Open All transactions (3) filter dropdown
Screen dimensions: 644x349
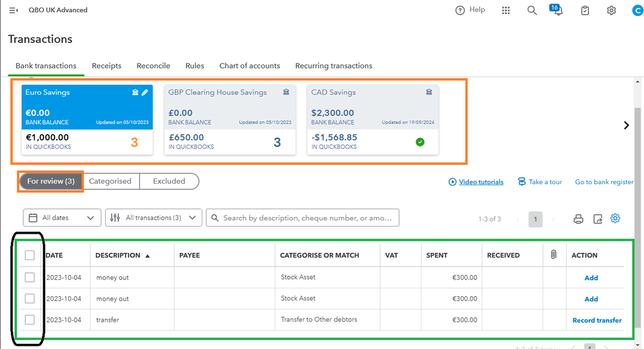pos(153,218)
